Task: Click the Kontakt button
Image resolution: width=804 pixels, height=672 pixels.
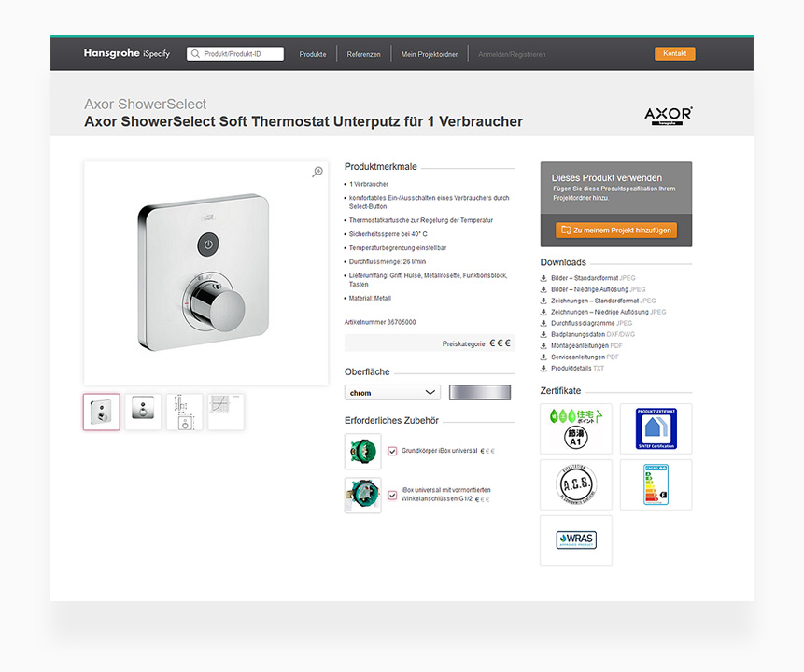Action: 675,53
